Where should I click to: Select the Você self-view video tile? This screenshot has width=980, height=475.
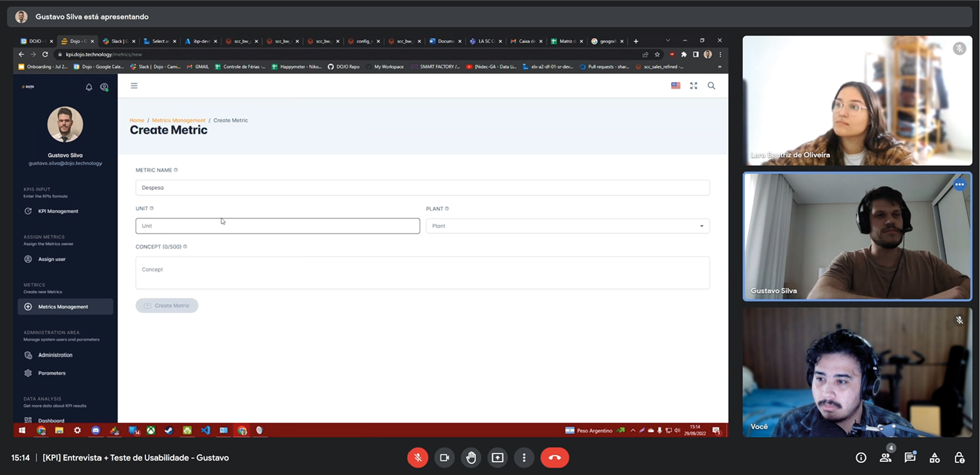pyautogui.click(x=857, y=372)
